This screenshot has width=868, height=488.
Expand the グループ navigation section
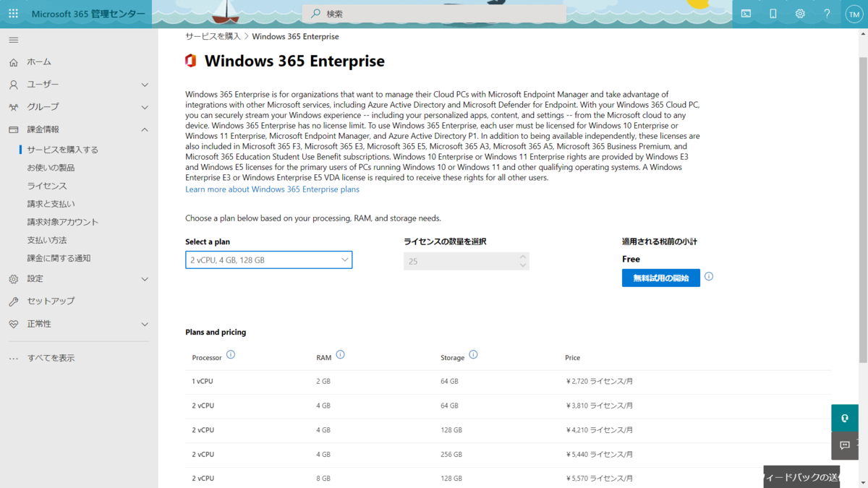point(145,107)
